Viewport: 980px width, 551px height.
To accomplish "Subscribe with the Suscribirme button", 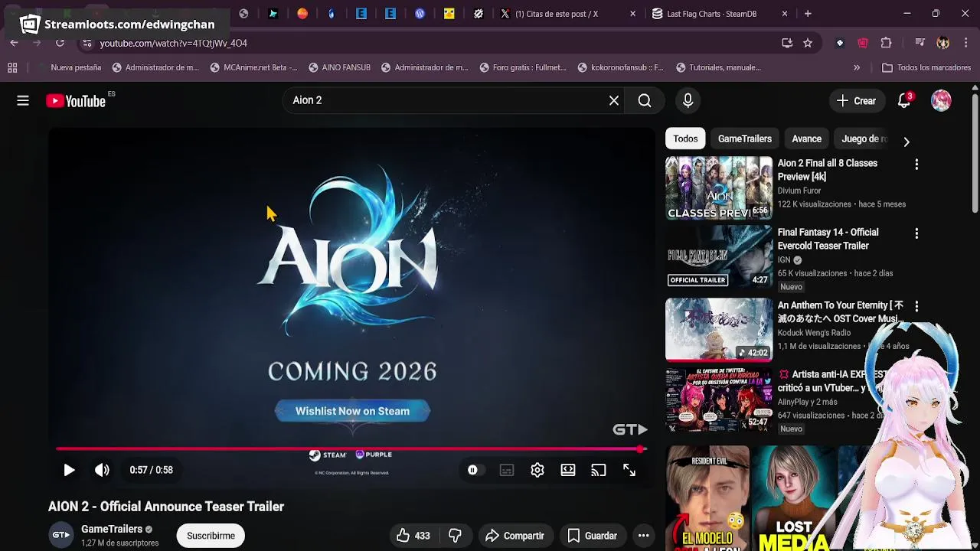I will tap(211, 536).
